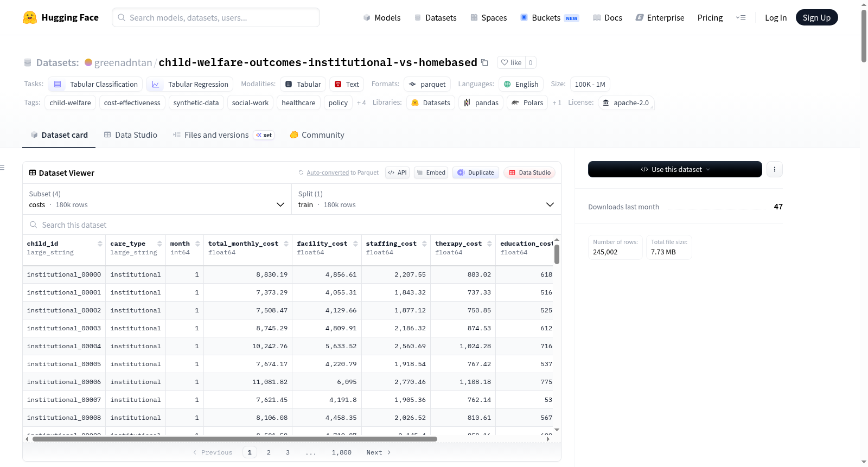Sort by facility_cost column sort icon
Image resolution: width=868 pixels, height=467 pixels.
coord(355,244)
